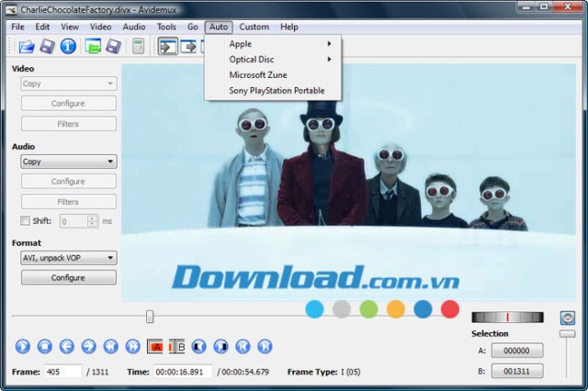Enable the audio Shift checkbox
Image resolution: width=588 pixels, height=391 pixels.
pyautogui.click(x=25, y=220)
